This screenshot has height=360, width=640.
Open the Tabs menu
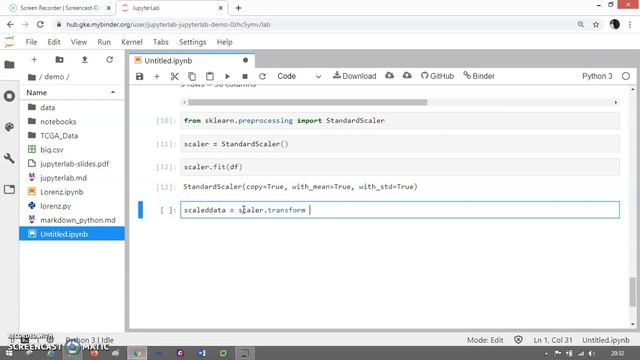click(x=160, y=42)
